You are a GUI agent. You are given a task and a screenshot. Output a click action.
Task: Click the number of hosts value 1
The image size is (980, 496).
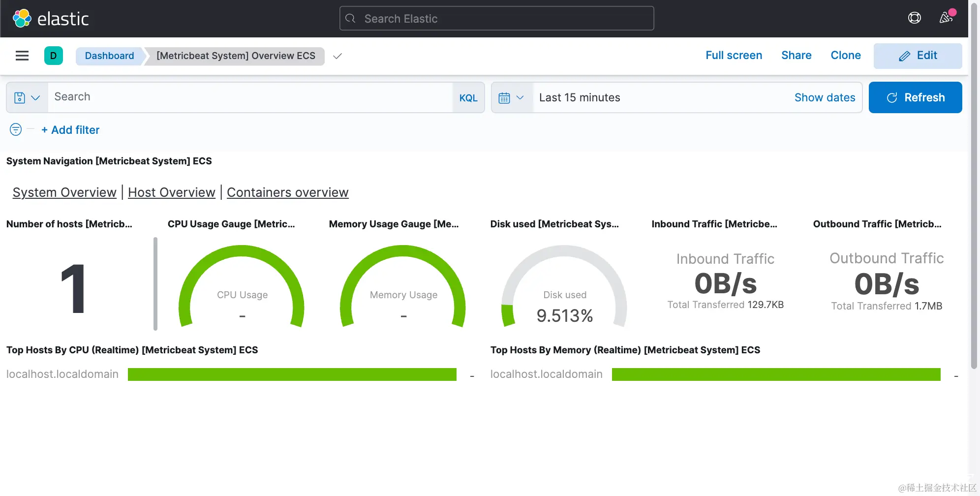tap(74, 288)
